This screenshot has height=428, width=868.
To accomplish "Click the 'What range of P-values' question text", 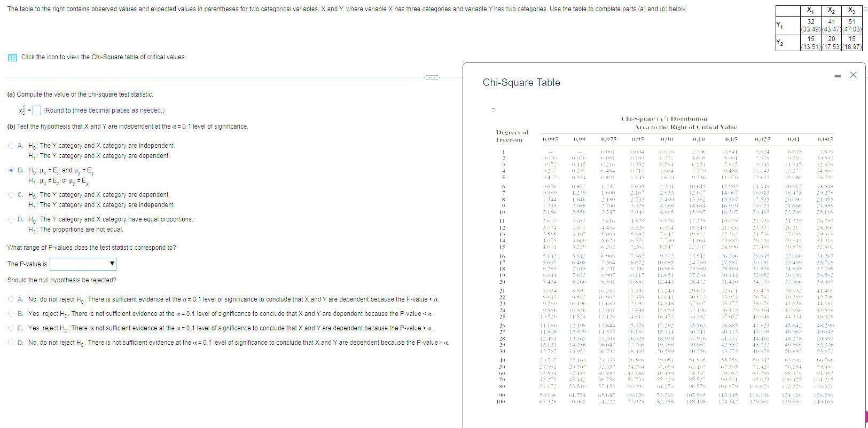I will coord(92,248).
